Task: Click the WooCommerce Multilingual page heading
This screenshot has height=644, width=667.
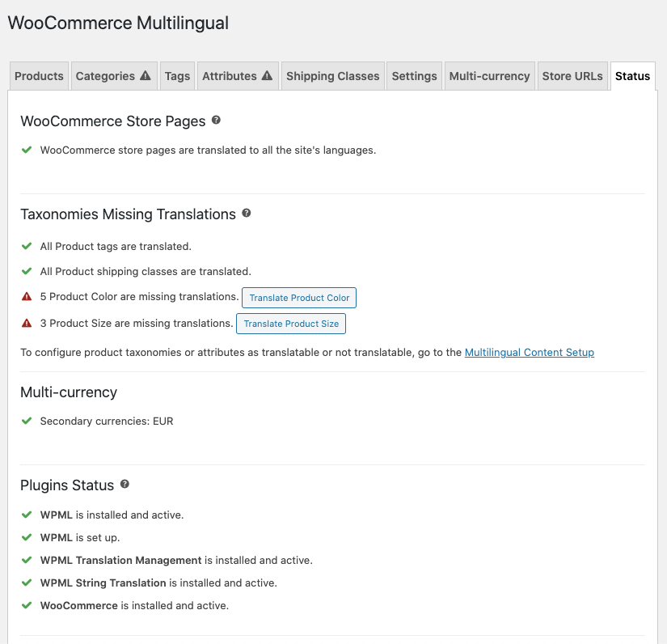Action: 118,23
